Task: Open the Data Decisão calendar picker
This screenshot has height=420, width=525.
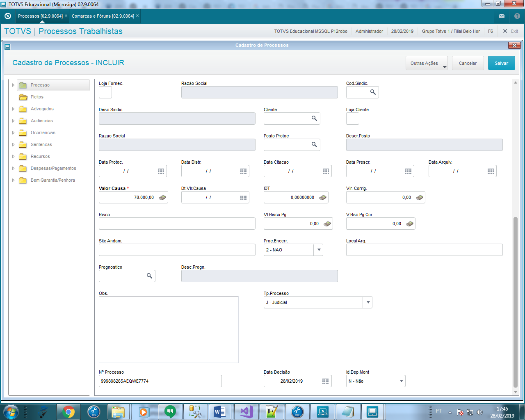Action: [x=326, y=381]
